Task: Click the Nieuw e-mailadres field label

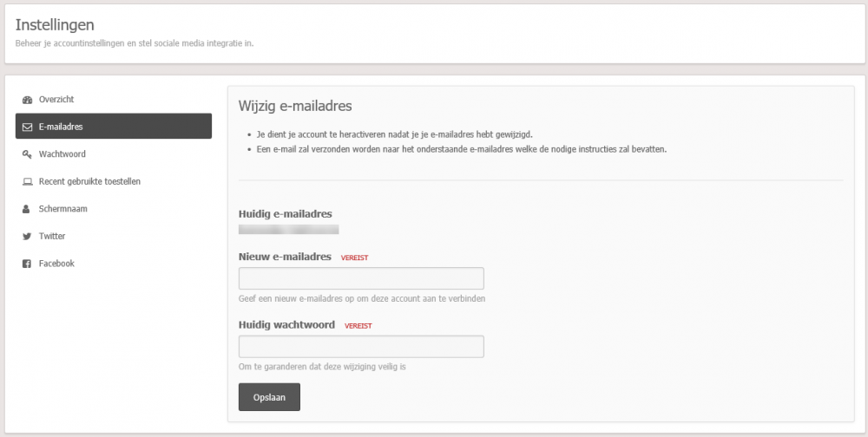Action: tap(285, 257)
